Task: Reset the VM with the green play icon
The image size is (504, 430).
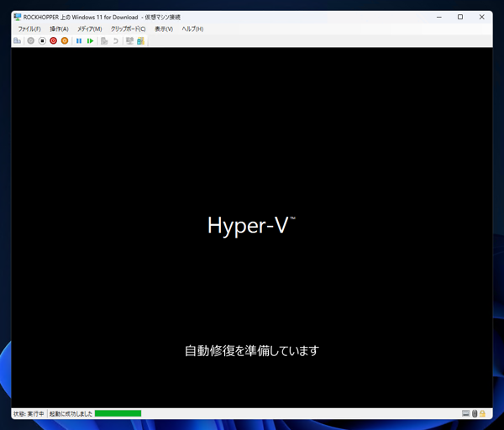Action: pos(91,41)
